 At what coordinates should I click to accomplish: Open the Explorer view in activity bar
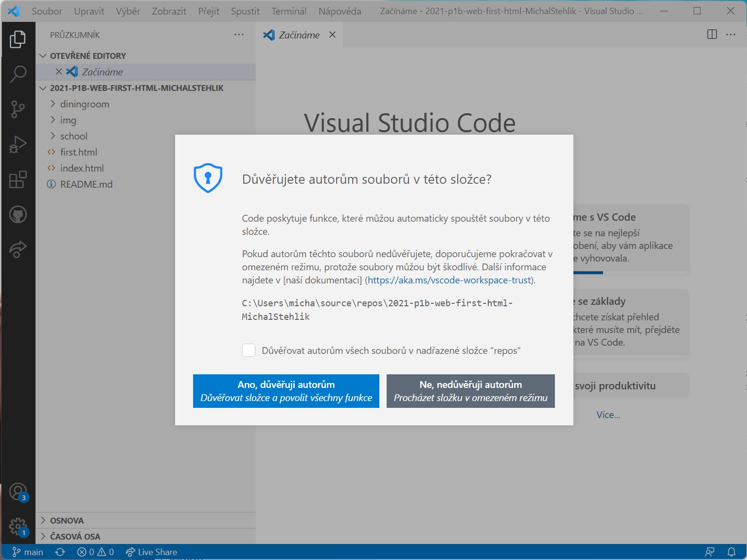[x=18, y=39]
